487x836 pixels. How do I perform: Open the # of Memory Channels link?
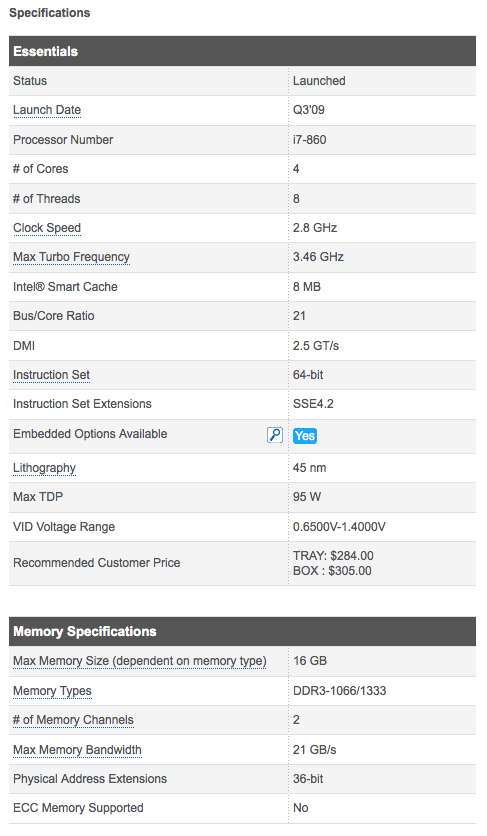coord(73,720)
